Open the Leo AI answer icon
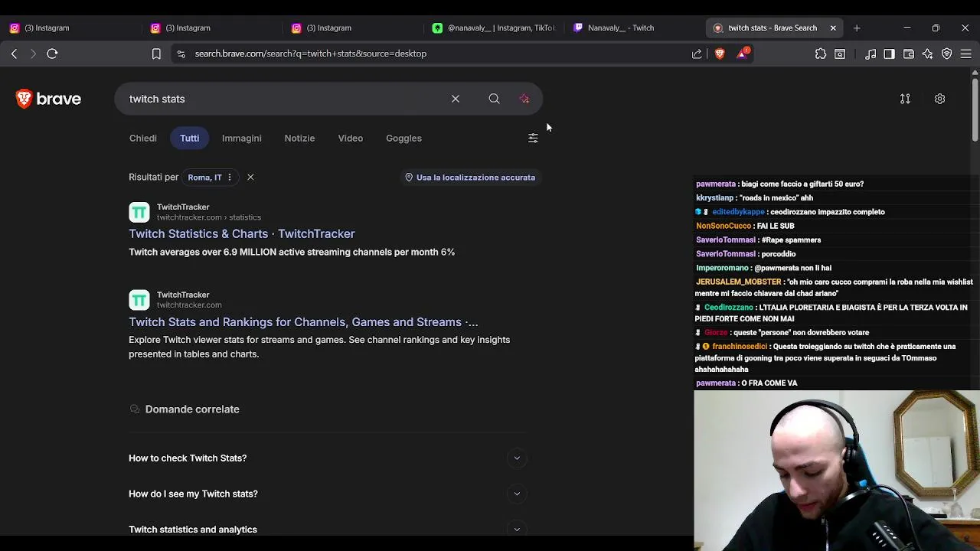The image size is (980, 551). click(524, 99)
